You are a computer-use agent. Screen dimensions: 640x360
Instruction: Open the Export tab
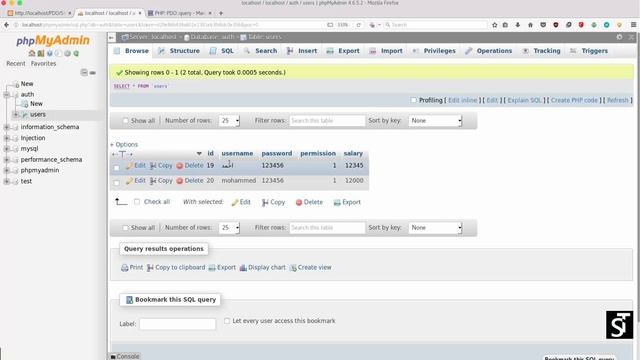click(x=343, y=51)
